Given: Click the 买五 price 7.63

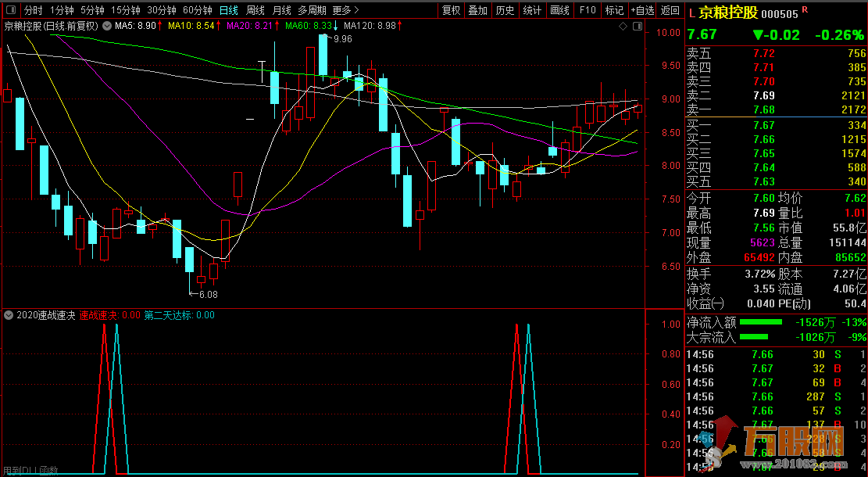Looking at the screenshot, I should pos(764,181).
